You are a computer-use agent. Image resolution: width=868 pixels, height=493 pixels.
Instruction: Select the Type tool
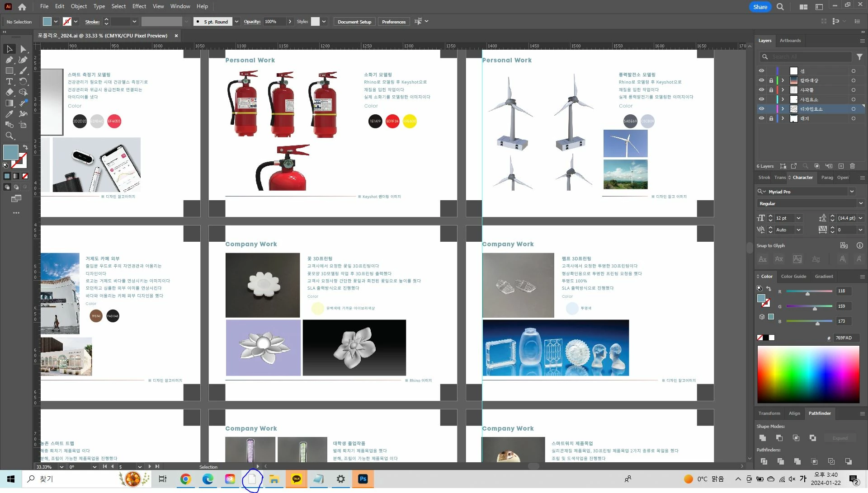click(x=9, y=81)
